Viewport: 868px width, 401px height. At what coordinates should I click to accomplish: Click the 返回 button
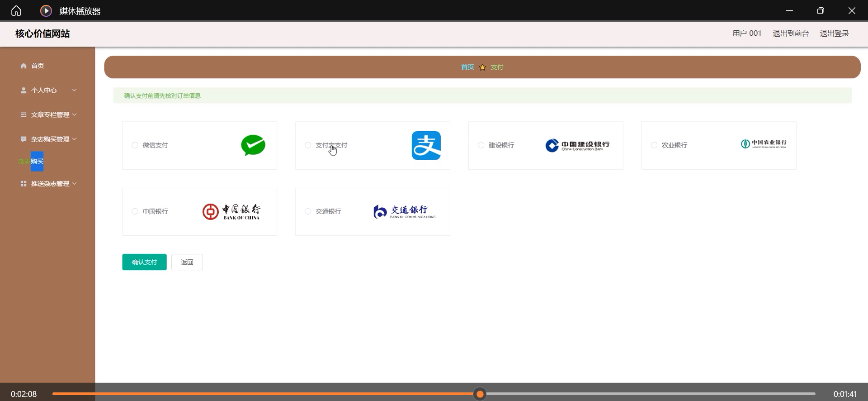187,262
